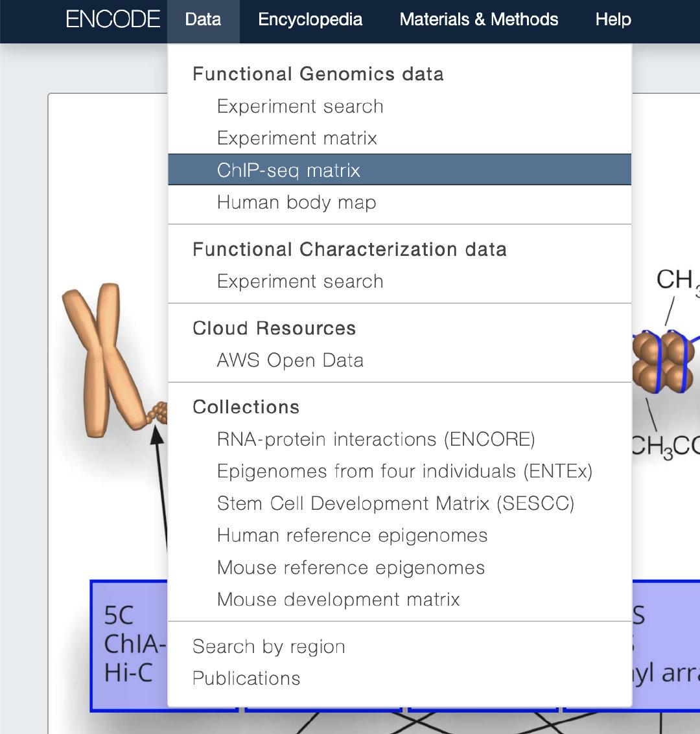
Task: Open Mouse development matrix
Action: 338,599
